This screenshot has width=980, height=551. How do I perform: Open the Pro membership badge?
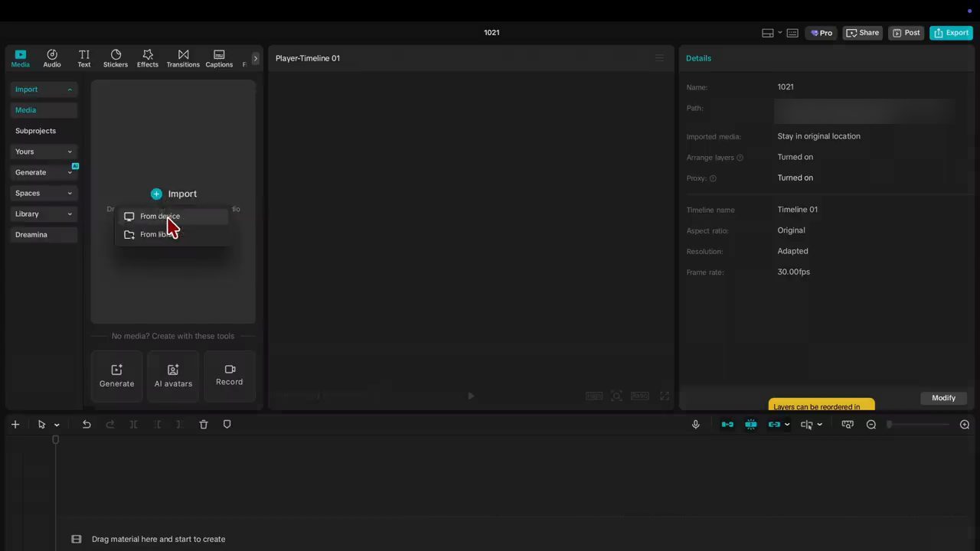click(x=821, y=33)
